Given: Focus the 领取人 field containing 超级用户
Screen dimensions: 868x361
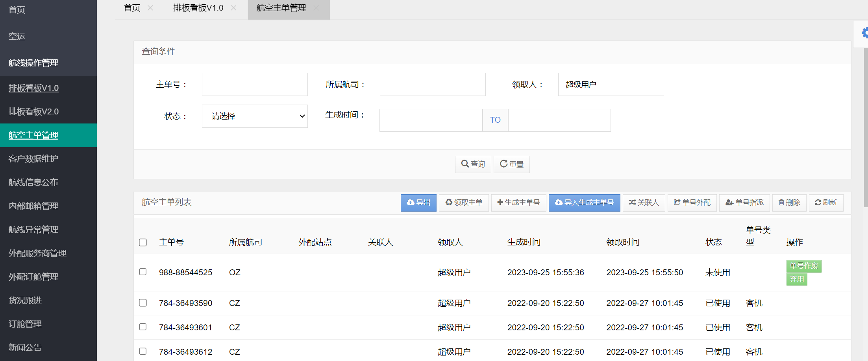Looking at the screenshot, I should click(x=611, y=84).
